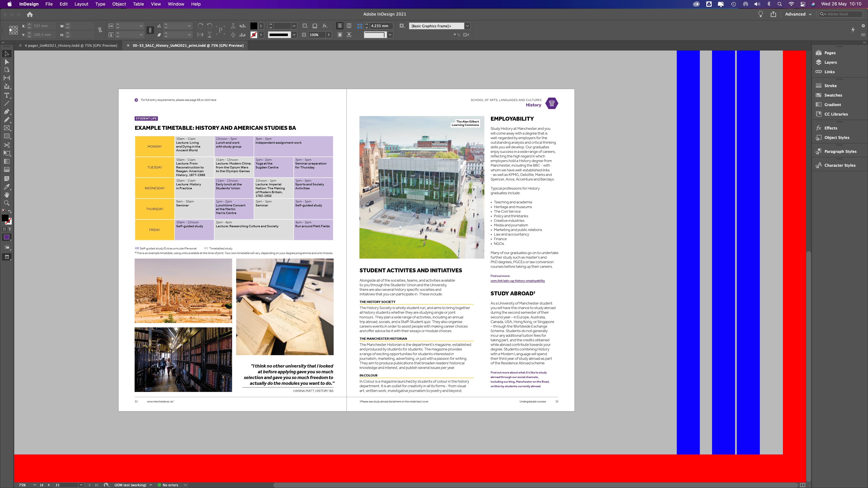The image size is (868, 488).
Task: Select the Pen tool
Action: [x=6, y=111]
